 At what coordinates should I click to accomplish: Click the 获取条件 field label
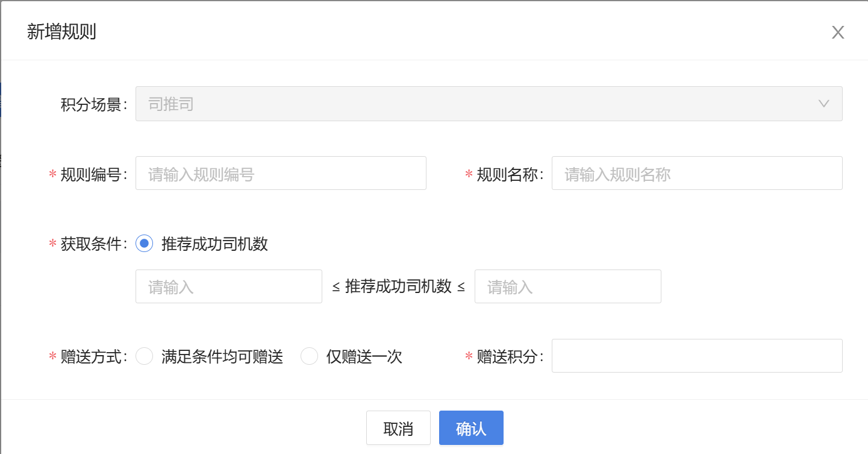[93, 244]
